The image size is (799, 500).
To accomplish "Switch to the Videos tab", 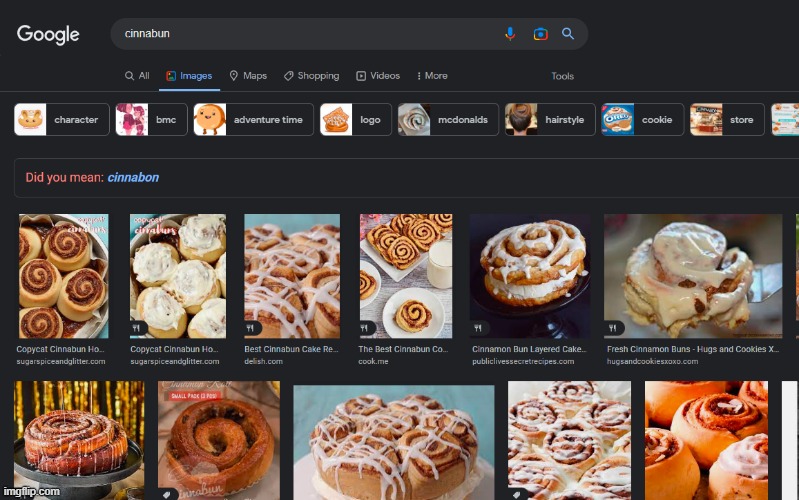I will pyautogui.click(x=378, y=76).
